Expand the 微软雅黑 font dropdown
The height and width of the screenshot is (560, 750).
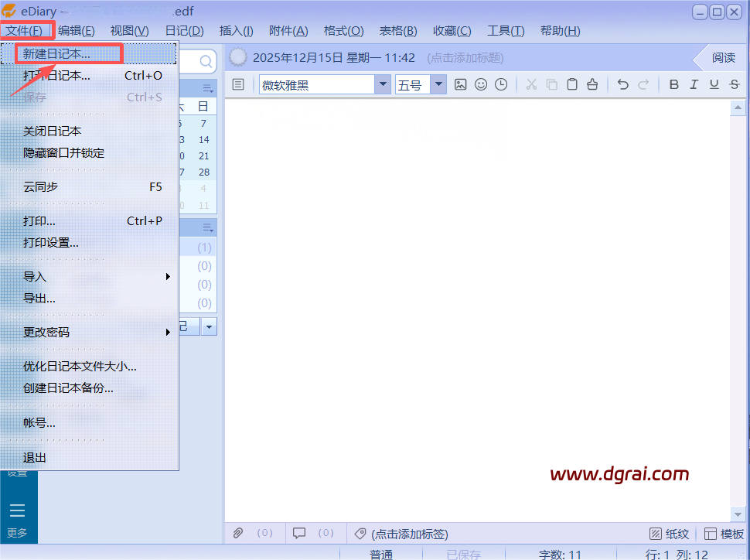382,85
